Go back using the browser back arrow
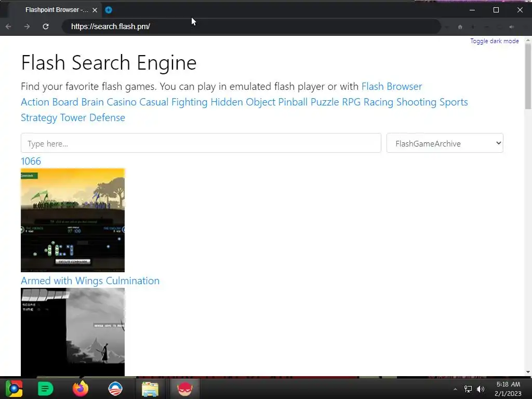Image resolution: width=532 pixels, height=399 pixels. point(8,26)
